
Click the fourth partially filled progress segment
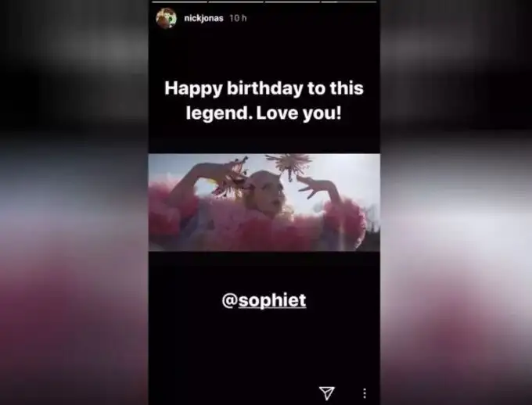349,2
